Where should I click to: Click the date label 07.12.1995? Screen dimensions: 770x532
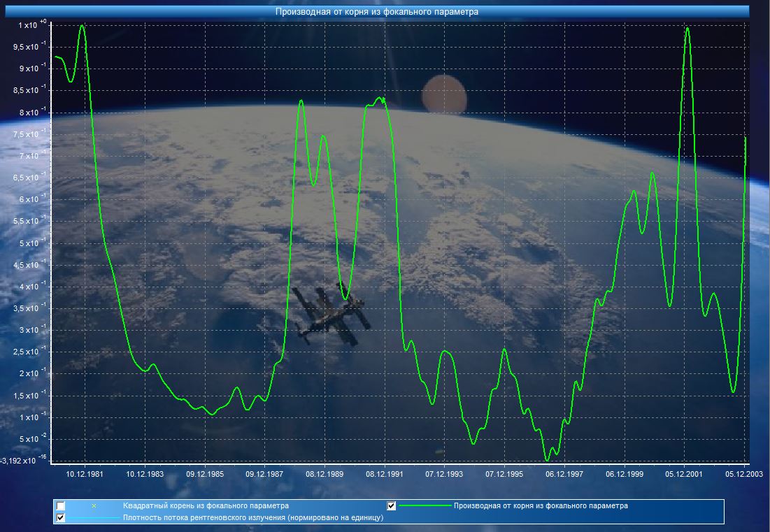point(504,474)
